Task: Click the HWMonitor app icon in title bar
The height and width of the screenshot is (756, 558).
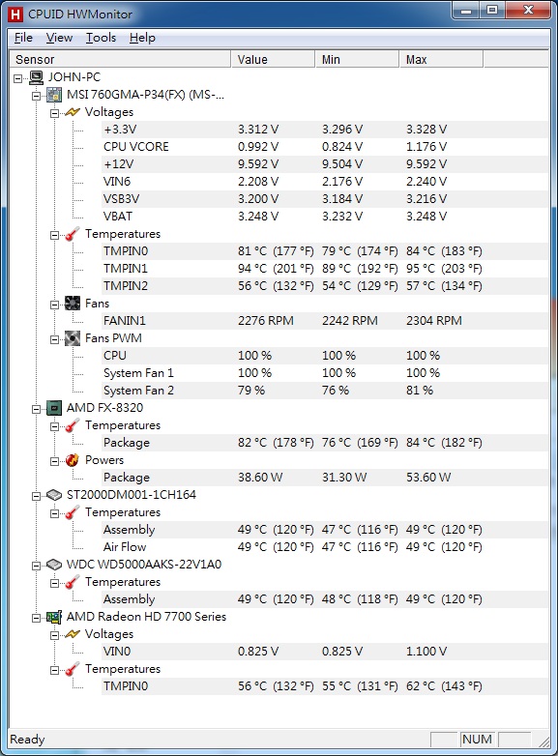Action: [x=15, y=14]
